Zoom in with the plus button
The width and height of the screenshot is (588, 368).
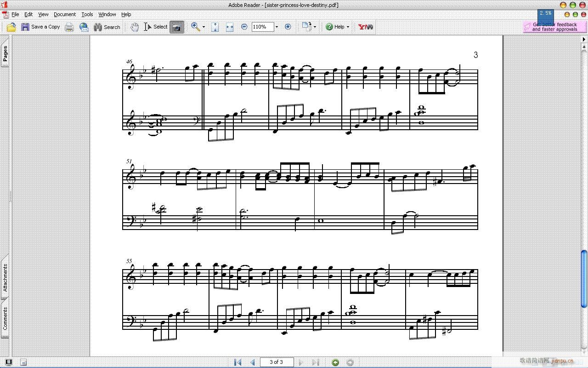pos(288,27)
